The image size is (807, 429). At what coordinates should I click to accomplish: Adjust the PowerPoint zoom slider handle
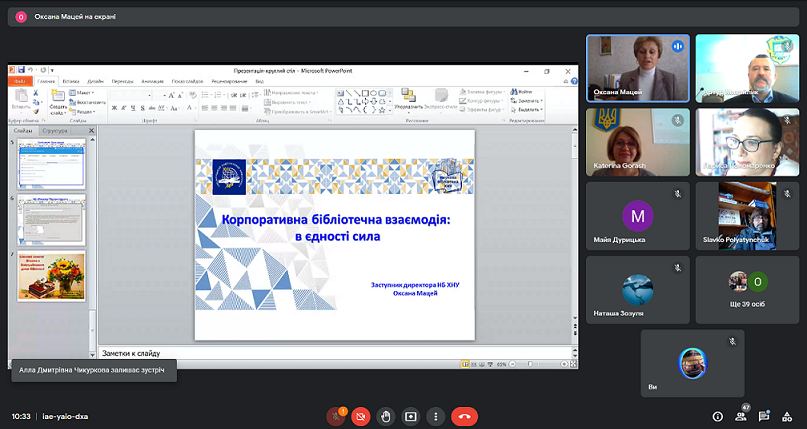(x=530, y=364)
